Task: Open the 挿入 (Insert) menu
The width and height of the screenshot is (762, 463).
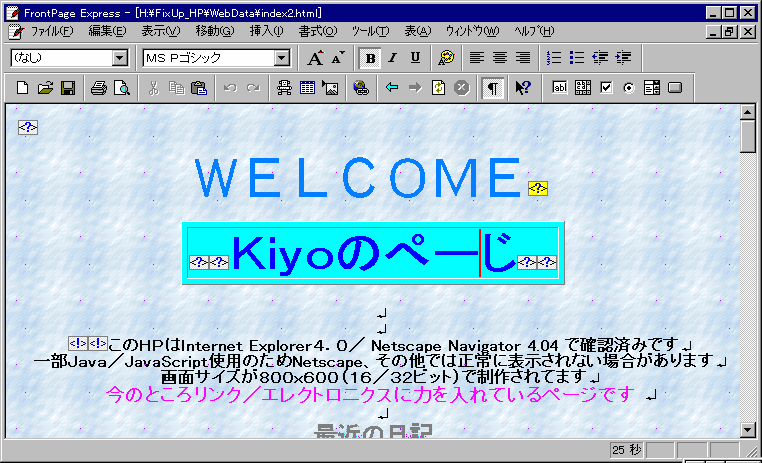Action: click(266, 31)
